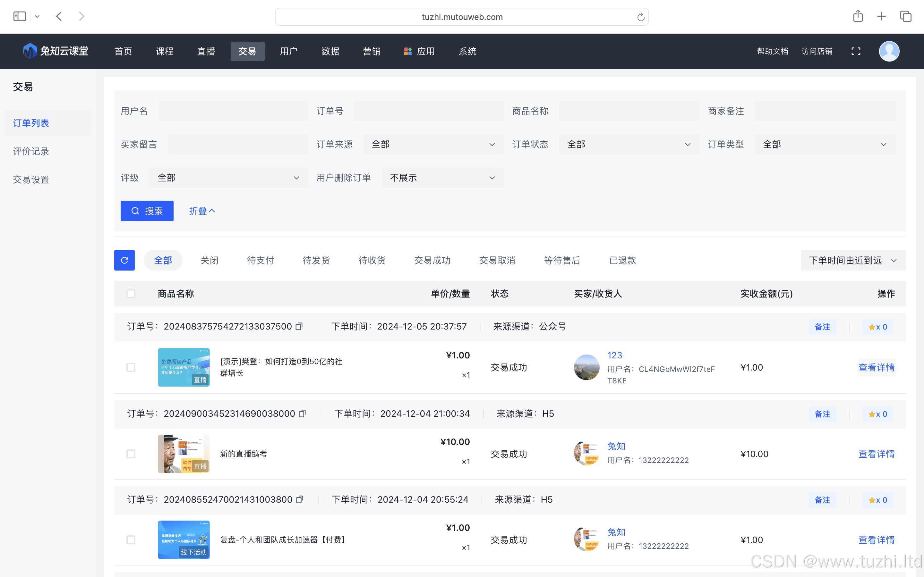The width and height of the screenshot is (924, 577).
Task: Open the user avatar in the header
Action: coord(889,51)
